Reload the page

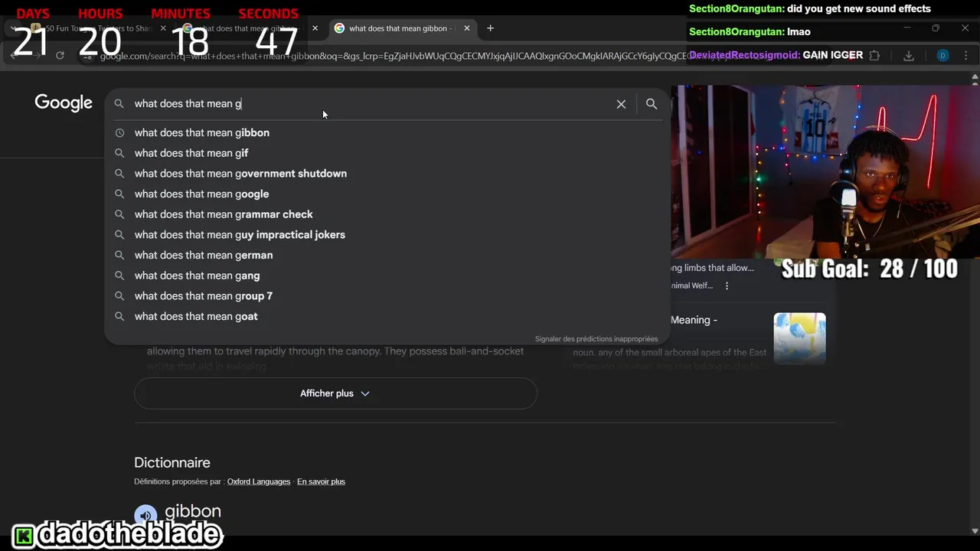[x=60, y=55]
